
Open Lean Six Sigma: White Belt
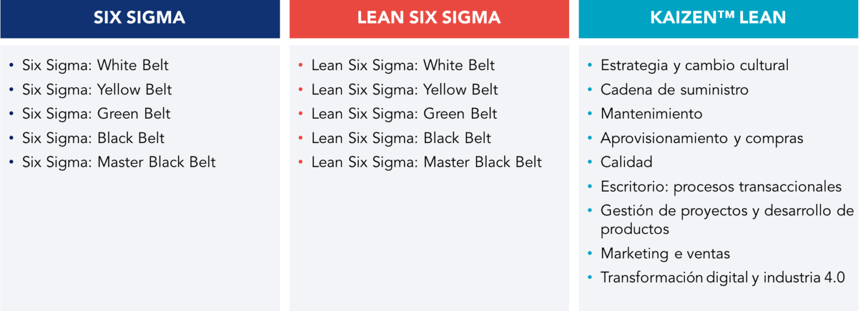[x=403, y=66]
